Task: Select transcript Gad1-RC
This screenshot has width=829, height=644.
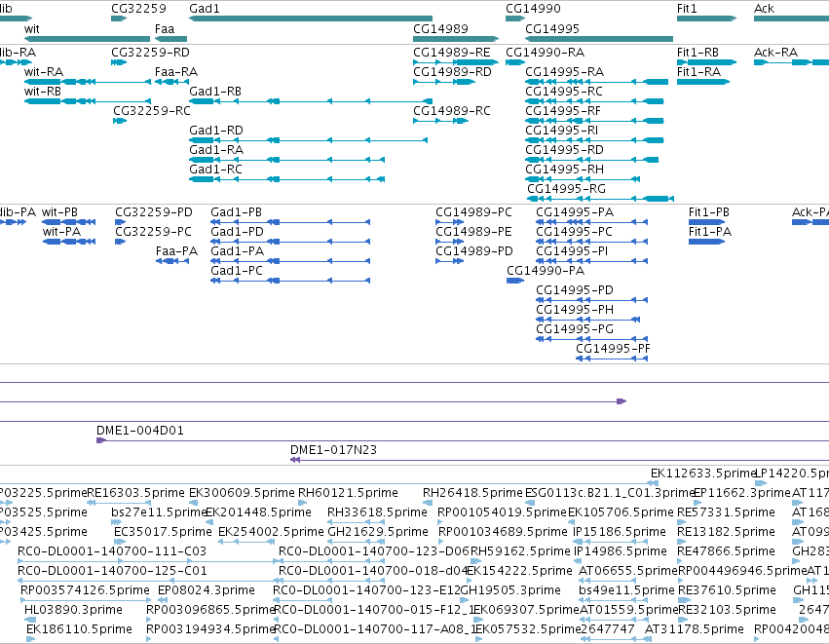Action: (286, 179)
